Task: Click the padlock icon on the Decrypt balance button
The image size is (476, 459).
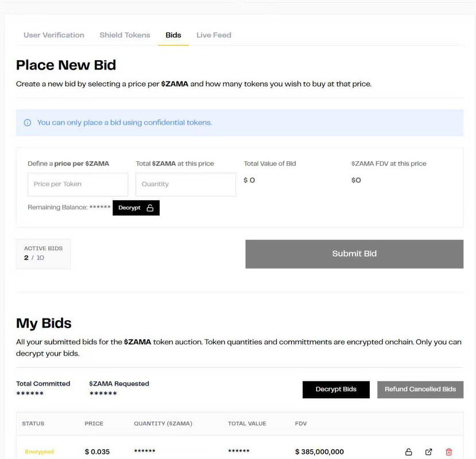Action: pos(150,208)
